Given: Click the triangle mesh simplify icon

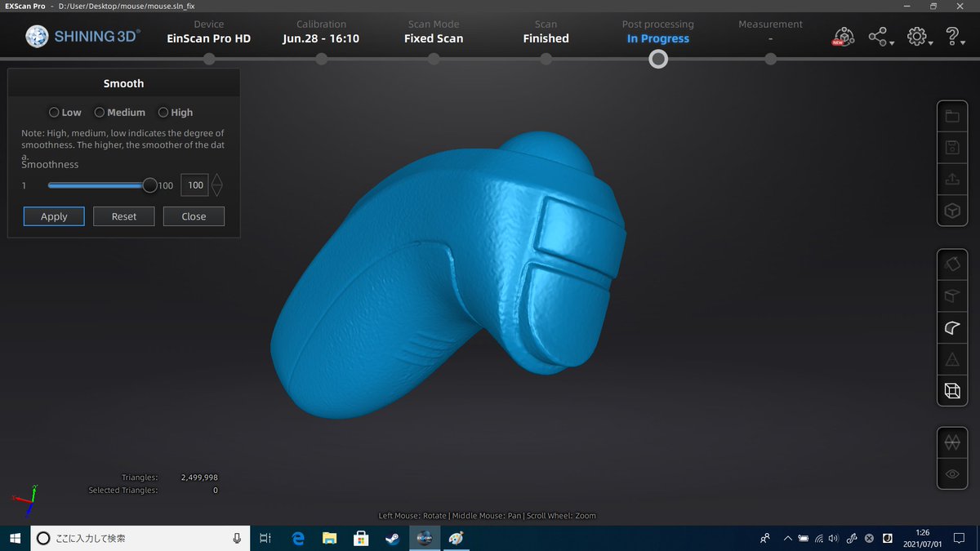Looking at the screenshot, I should click(951, 360).
